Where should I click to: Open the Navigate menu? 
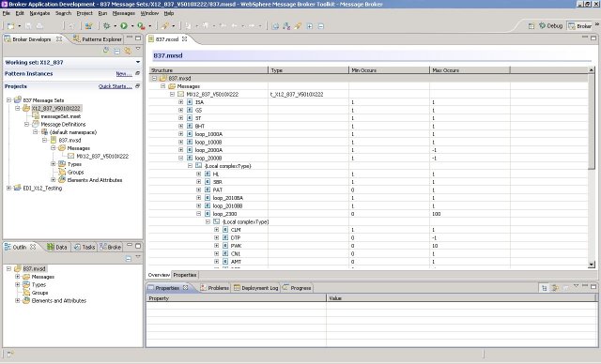click(39, 13)
